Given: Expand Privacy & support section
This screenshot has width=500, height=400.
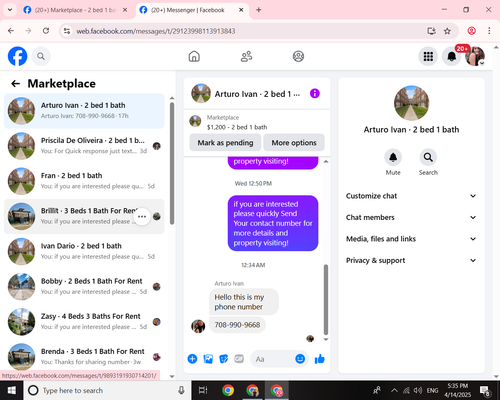Looking at the screenshot, I should 411,260.
